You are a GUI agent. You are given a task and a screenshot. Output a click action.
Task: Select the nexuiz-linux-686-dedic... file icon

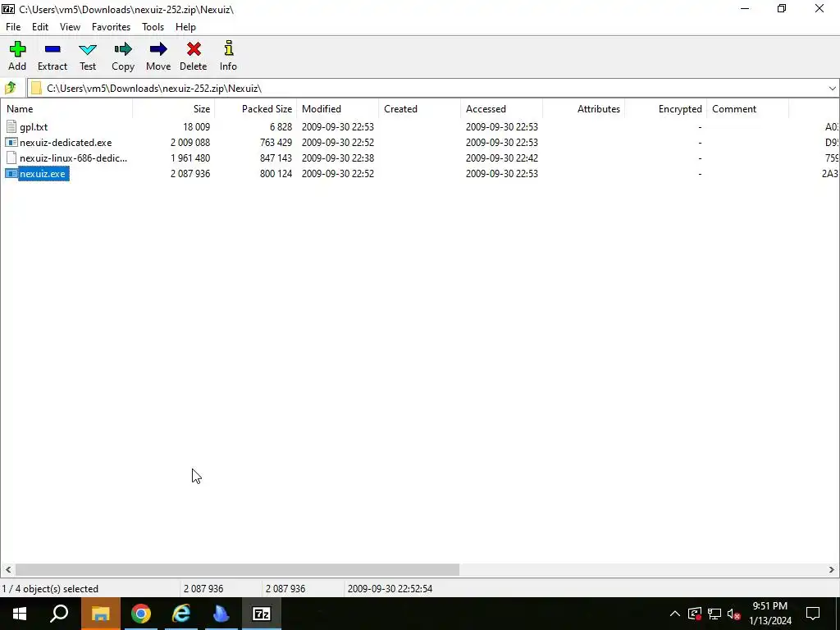tap(11, 158)
